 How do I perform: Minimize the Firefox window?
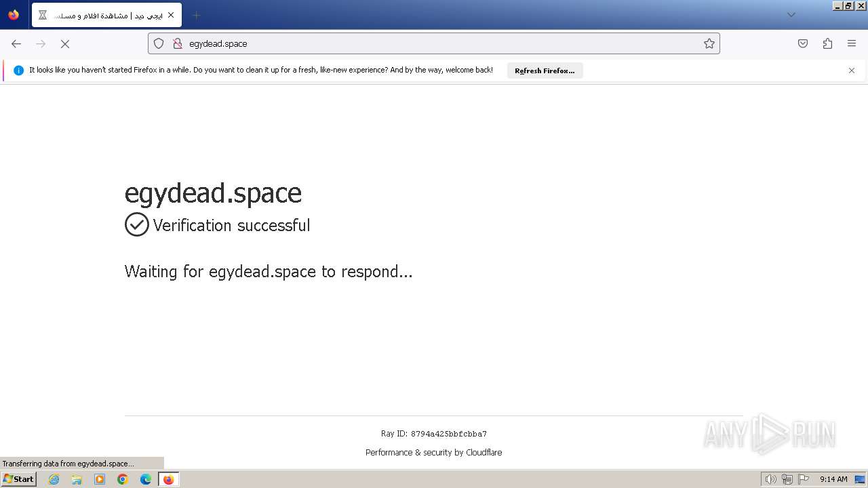837,5
